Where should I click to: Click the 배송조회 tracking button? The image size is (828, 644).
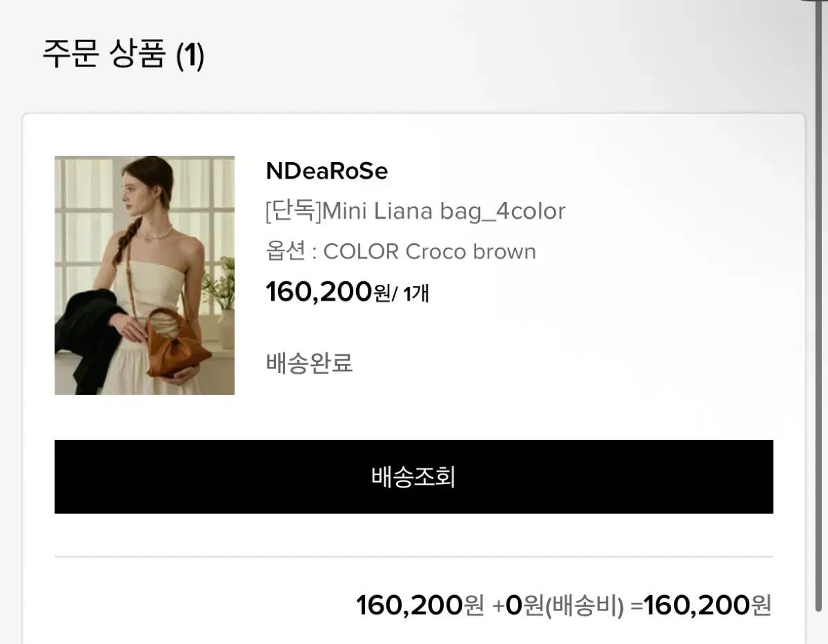coord(413,476)
